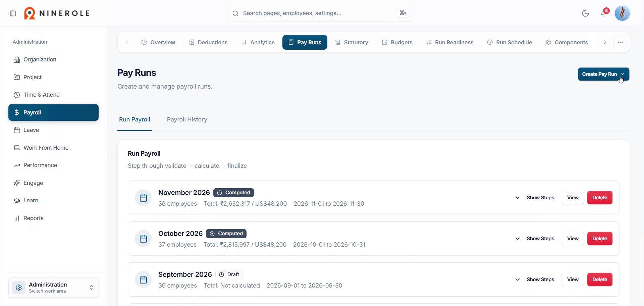Viewport: 644px width, 306px height.
Task: Go to the Run Schedule tab
Action: [x=509, y=42]
